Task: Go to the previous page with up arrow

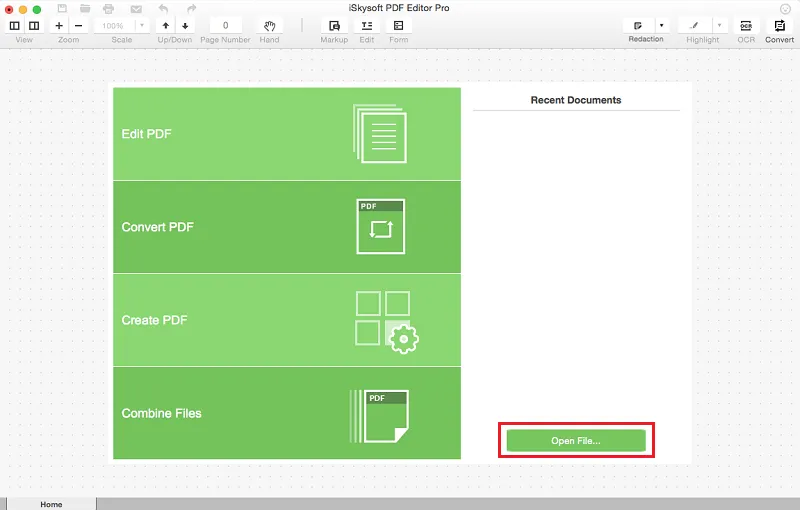Action: pos(166,26)
